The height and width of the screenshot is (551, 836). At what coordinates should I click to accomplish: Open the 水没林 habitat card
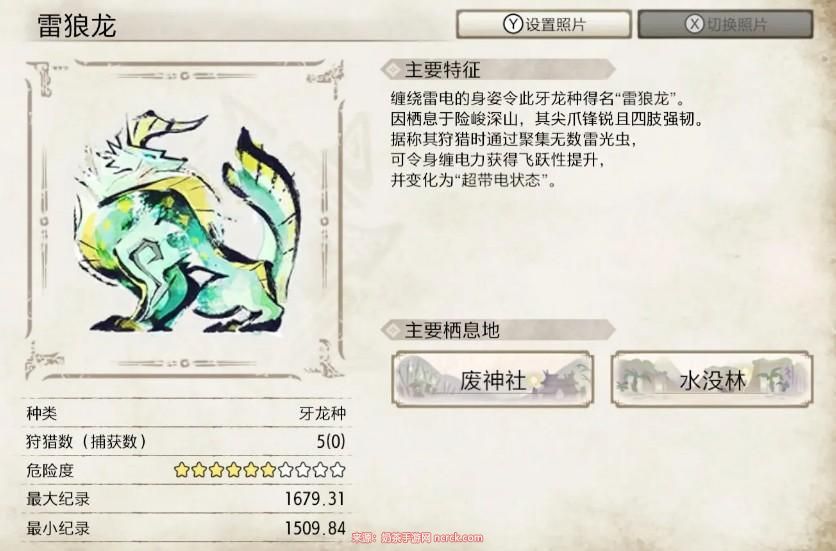(712, 379)
